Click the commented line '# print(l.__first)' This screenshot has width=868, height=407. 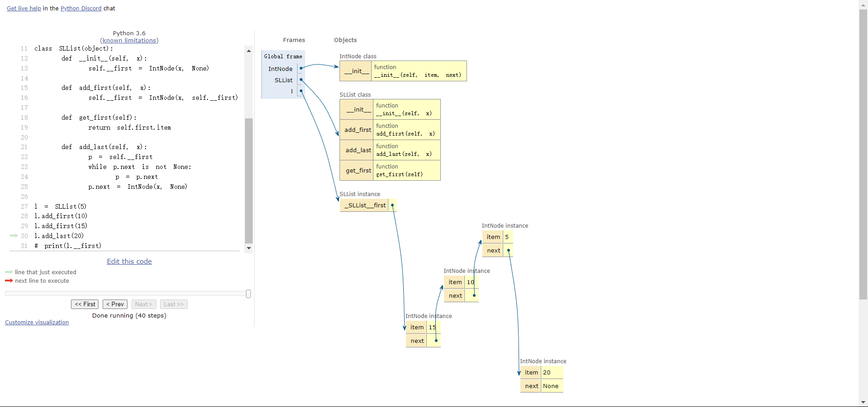(x=68, y=246)
